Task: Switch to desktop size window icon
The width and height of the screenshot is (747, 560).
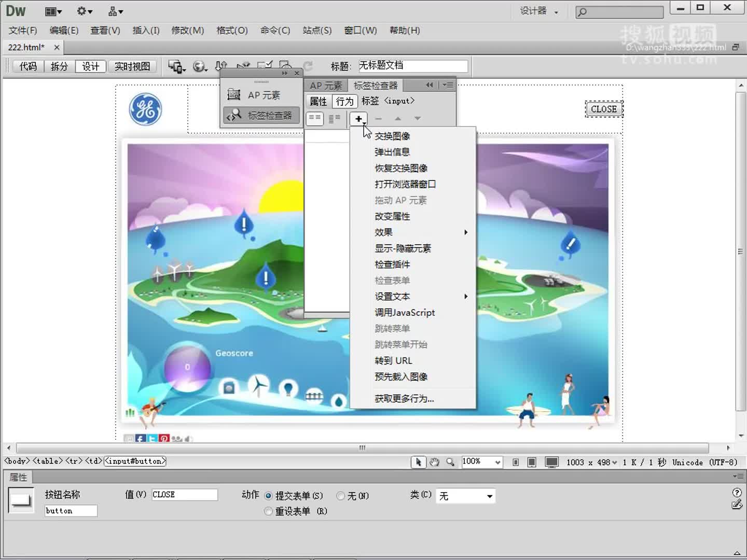Action: 552,462
